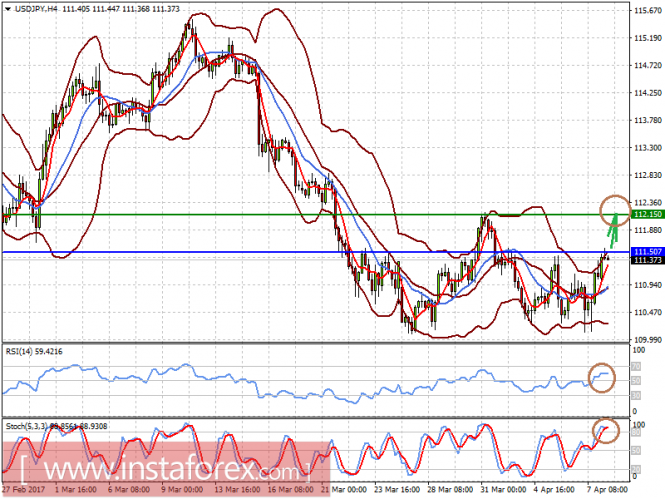Image resolution: width=665 pixels, height=499 pixels.
Task: Click the 109.990 value on the price scale
Action: tap(648, 340)
